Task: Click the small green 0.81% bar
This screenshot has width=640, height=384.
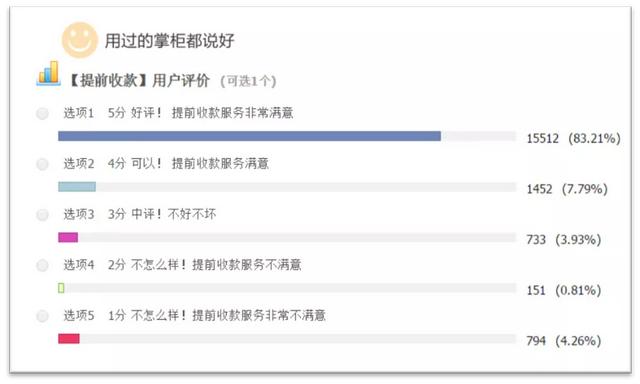Action: pyautogui.click(x=61, y=288)
